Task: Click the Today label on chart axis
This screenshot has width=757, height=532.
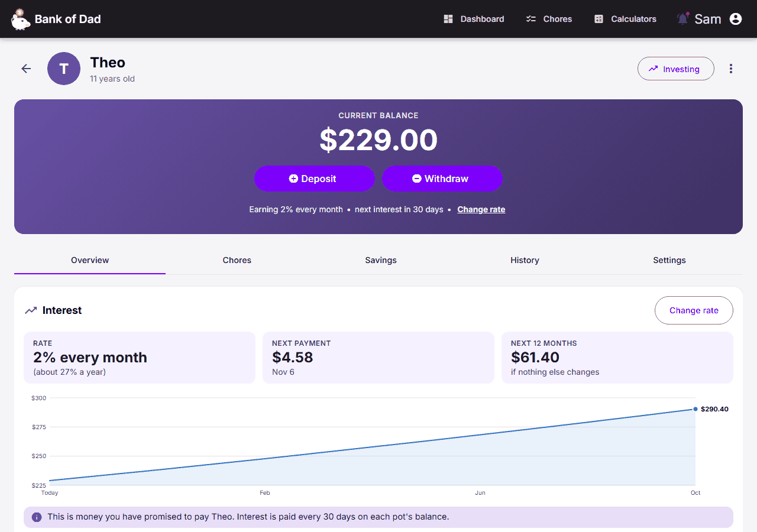Action: (50, 493)
